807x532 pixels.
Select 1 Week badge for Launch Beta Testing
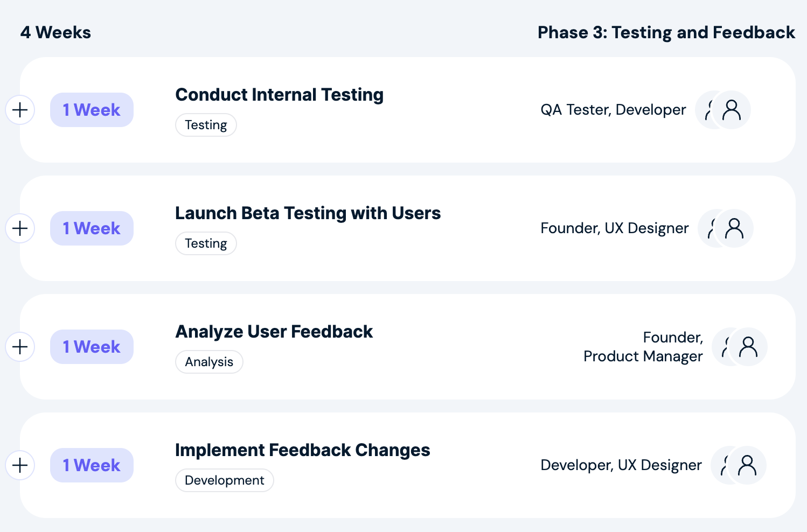coord(92,228)
